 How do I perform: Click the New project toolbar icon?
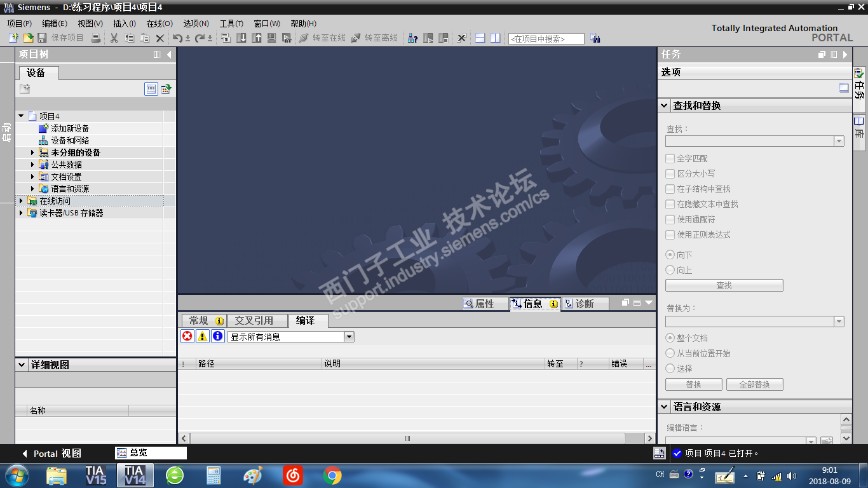[13, 38]
